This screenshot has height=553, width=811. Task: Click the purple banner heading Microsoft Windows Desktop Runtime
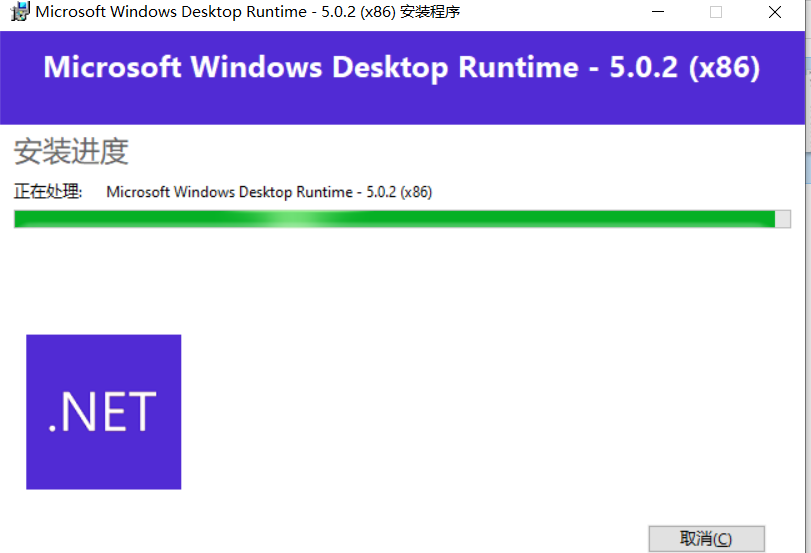[402, 67]
